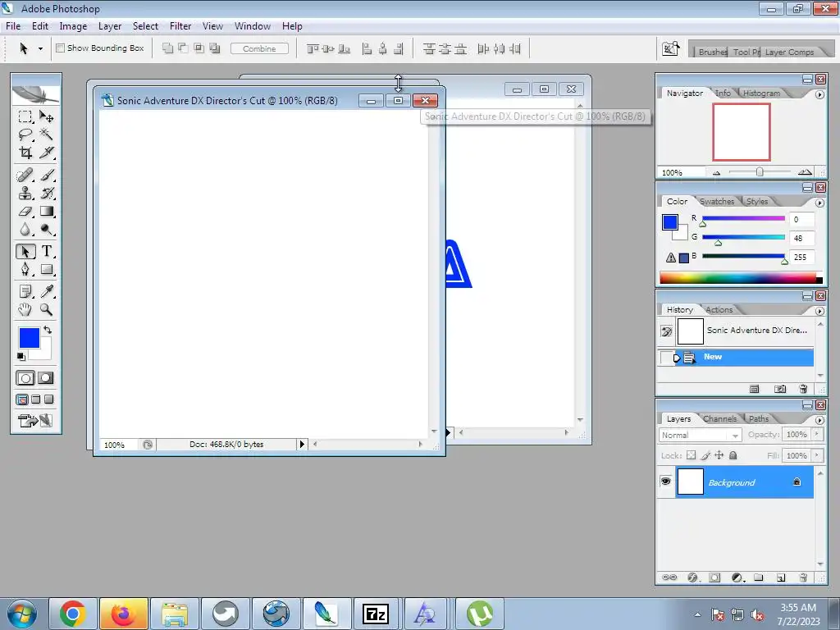Screen dimensions: 840x630
Task: Open the Layer menu
Action: (110, 25)
